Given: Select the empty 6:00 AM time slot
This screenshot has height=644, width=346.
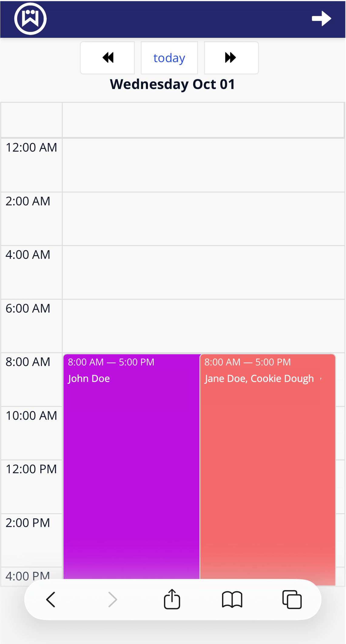Looking at the screenshot, I should 203,326.
